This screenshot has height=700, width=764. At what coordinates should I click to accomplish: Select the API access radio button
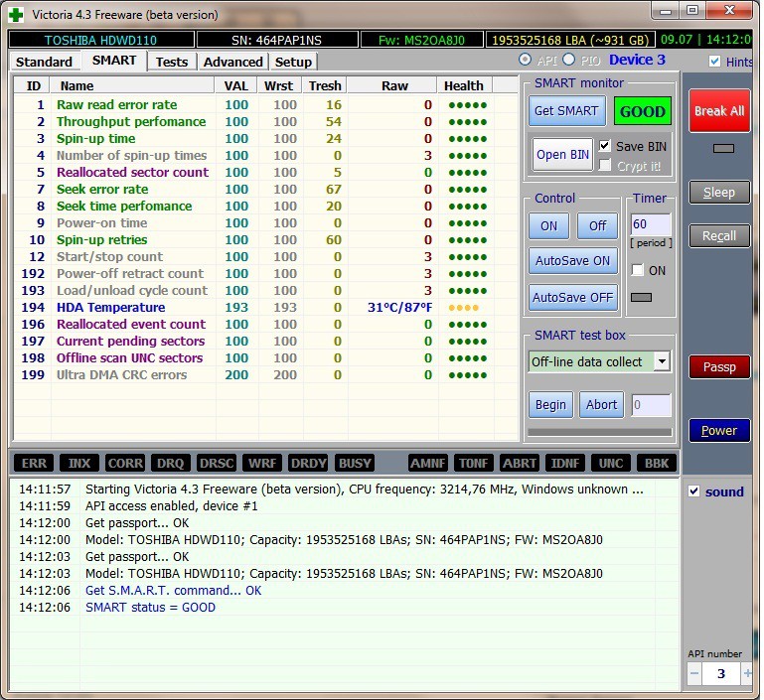tap(525, 60)
